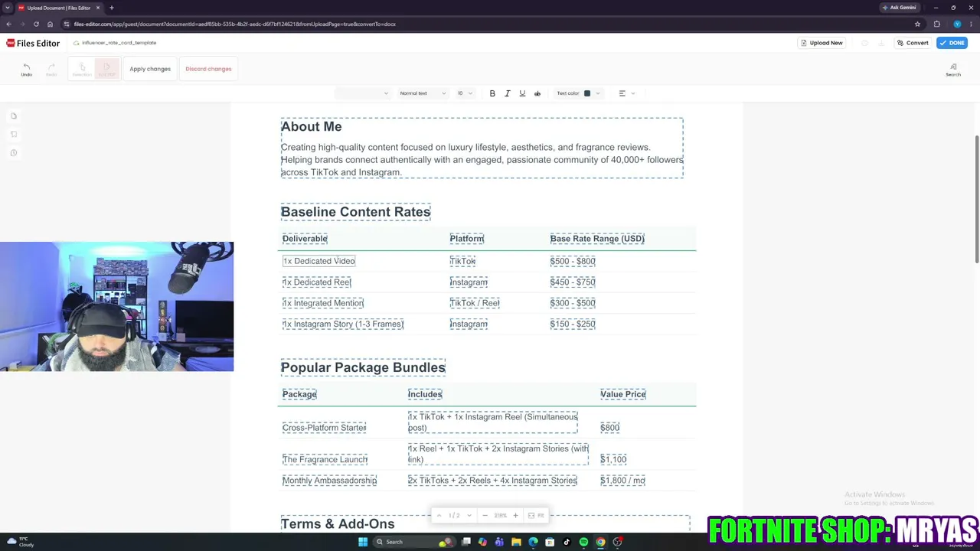Click the Terms & Add-Ons heading

point(338,524)
